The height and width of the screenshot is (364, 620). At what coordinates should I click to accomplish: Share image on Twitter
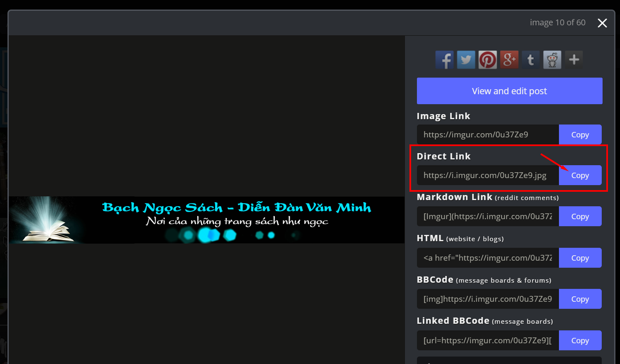click(x=466, y=60)
